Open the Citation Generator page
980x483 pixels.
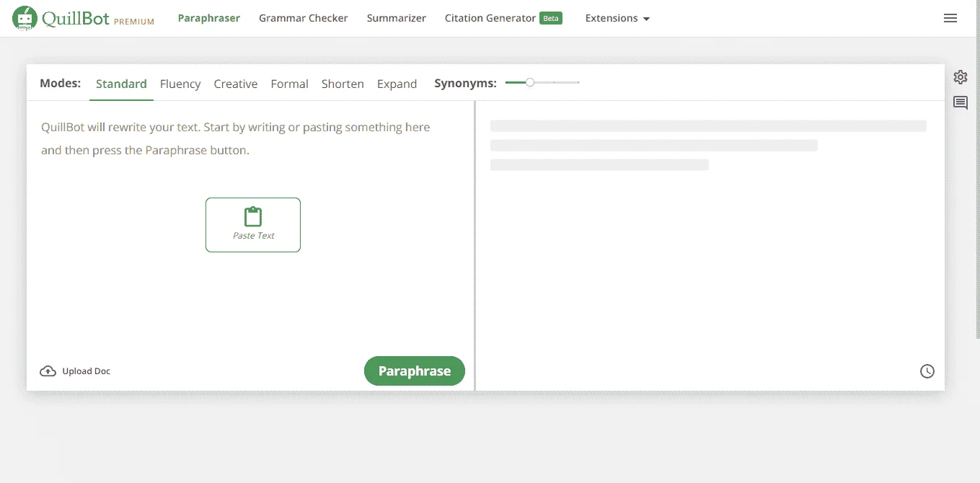490,18
